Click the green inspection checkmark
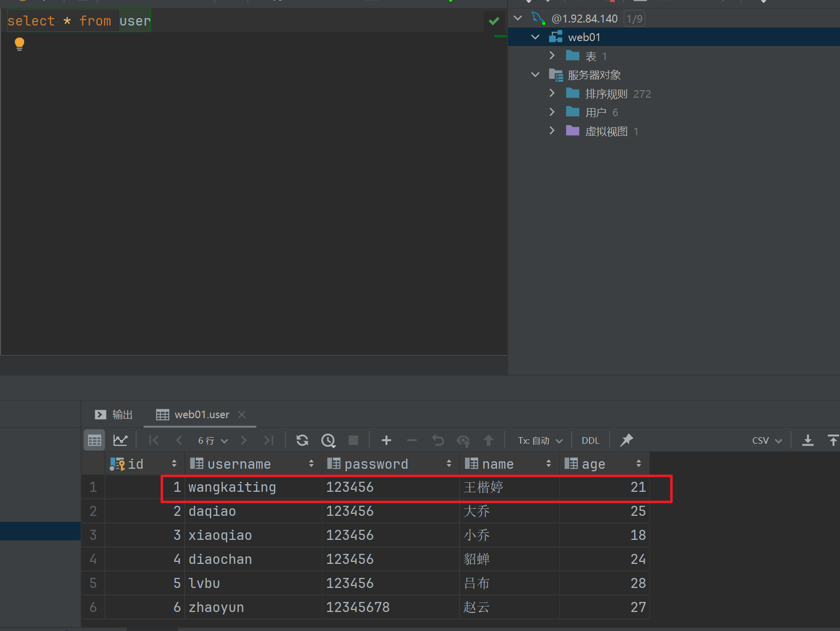840x631 pixels. click(494, 21)
